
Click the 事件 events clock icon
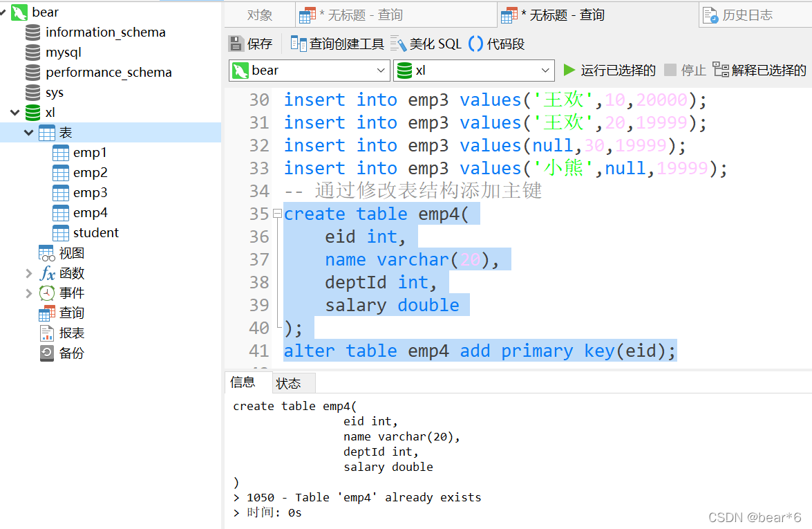click(x=46, y=293)
